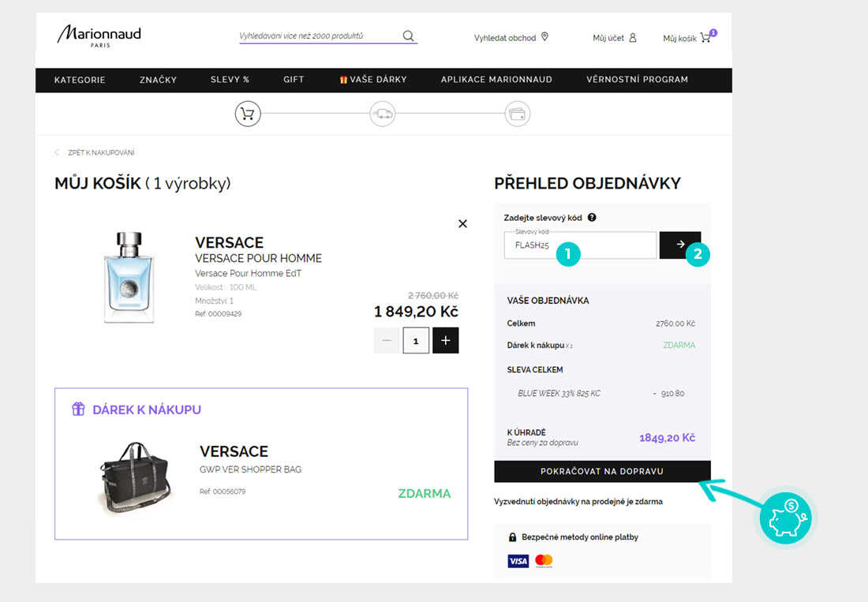Click the Visa payment icon
Viewport: 868px width, 602px height.
518,561
